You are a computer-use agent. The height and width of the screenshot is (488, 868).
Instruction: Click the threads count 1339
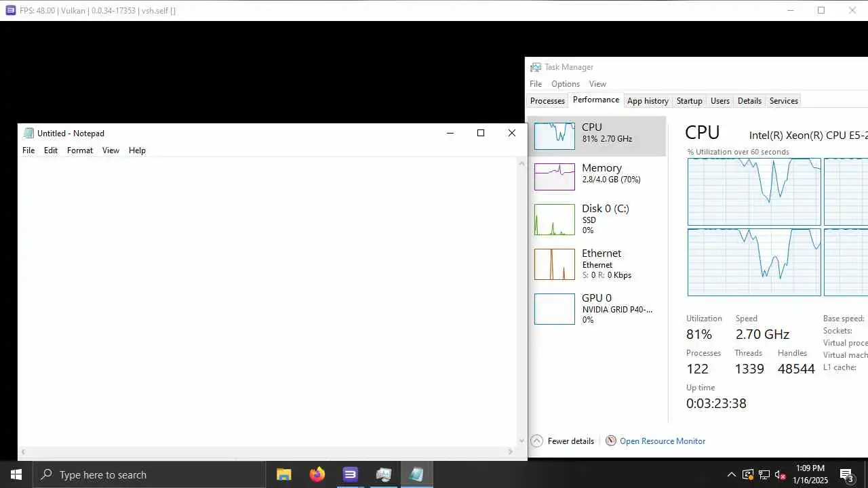click(749, 369)
